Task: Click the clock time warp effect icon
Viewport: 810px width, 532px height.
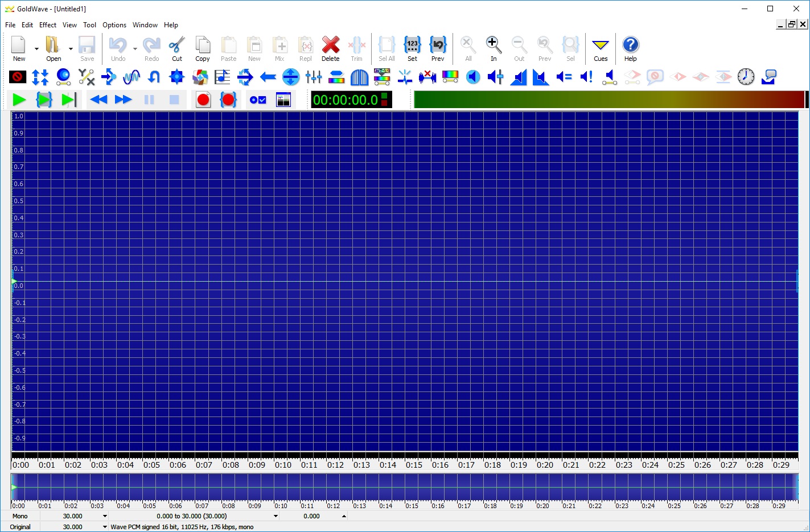Action: point(746,77)
